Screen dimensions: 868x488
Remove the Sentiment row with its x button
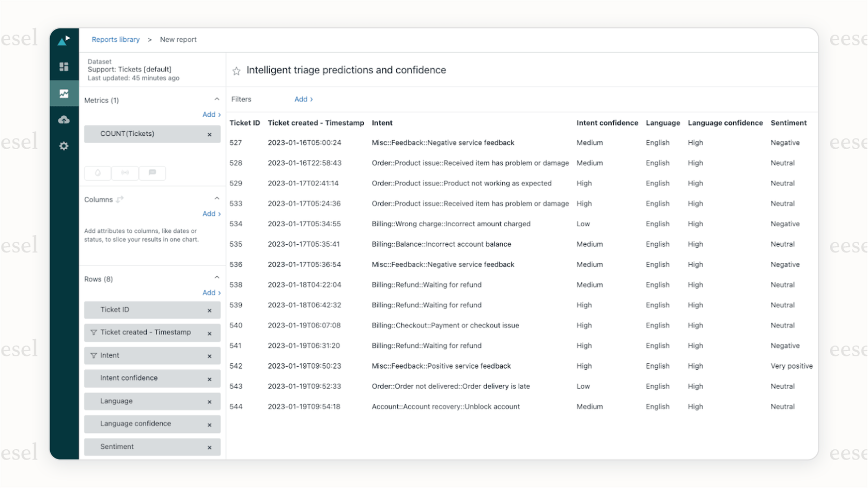click(210, 448)
